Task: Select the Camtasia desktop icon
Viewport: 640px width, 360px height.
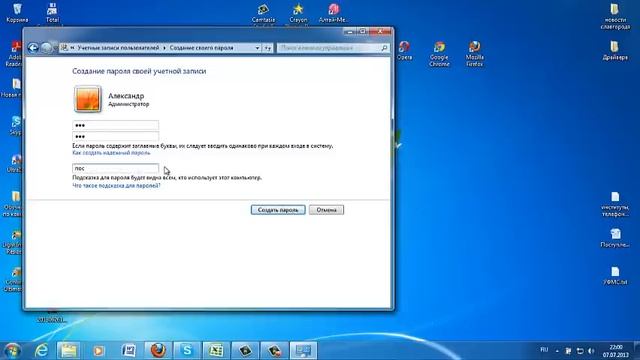Action: pyautogui.click(x=263, y=13)
